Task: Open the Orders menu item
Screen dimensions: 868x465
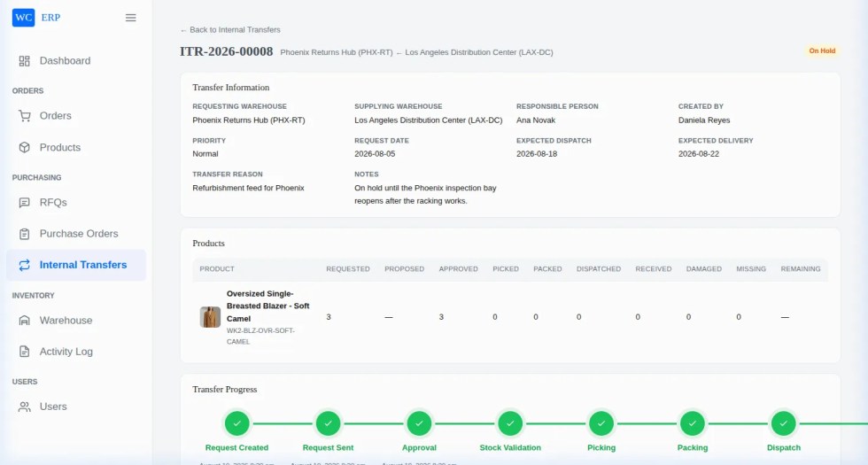Action: (x=76, y=116)
